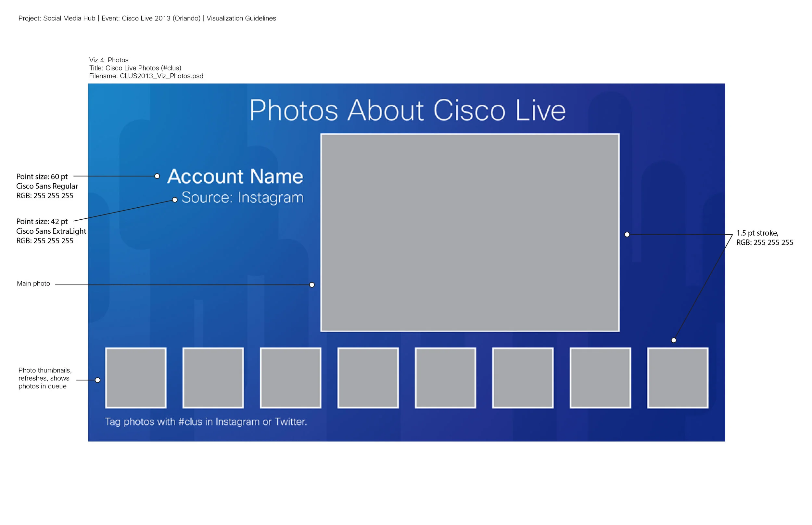812x525 pixels.
Task: Select the second photo thumbnail
Action: (213, 378)
